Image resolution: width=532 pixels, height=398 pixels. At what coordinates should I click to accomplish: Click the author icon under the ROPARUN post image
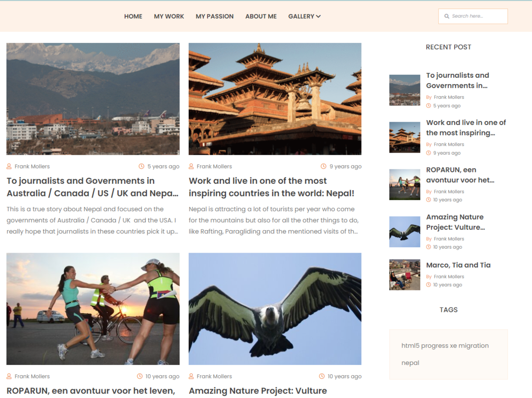[9, 376]
